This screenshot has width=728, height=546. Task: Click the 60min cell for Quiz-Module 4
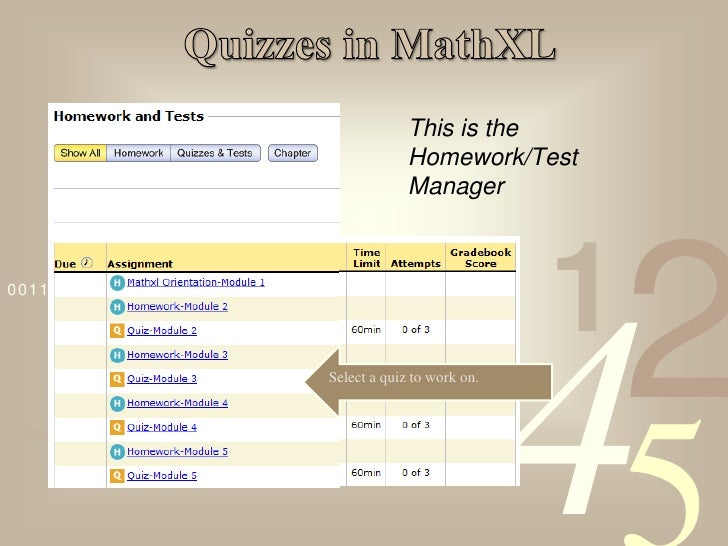coord(366,425)
